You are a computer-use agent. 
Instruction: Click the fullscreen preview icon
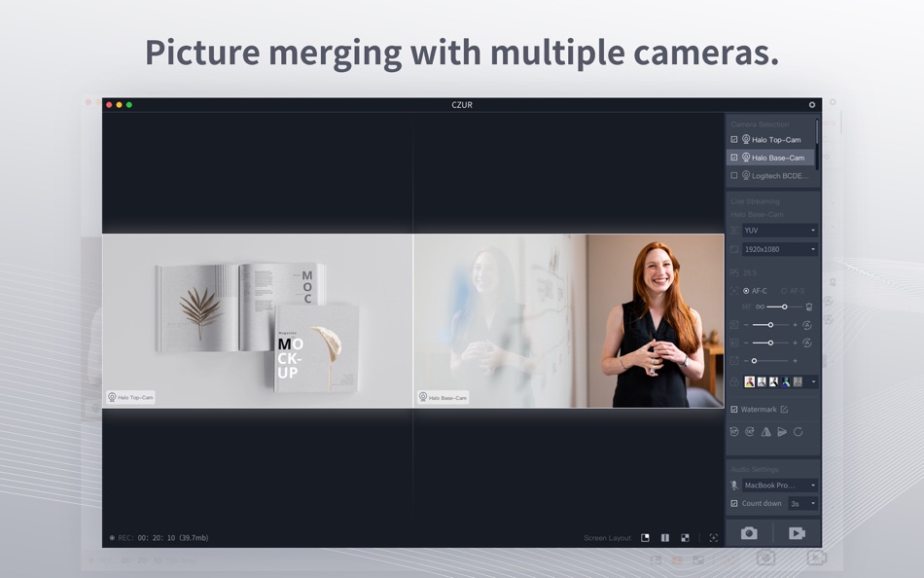tap(712, 537)
